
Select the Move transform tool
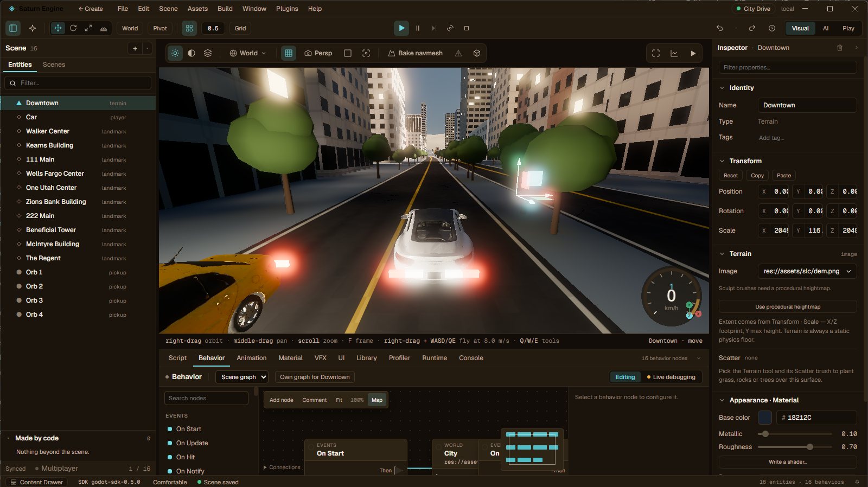click(58, 28)
